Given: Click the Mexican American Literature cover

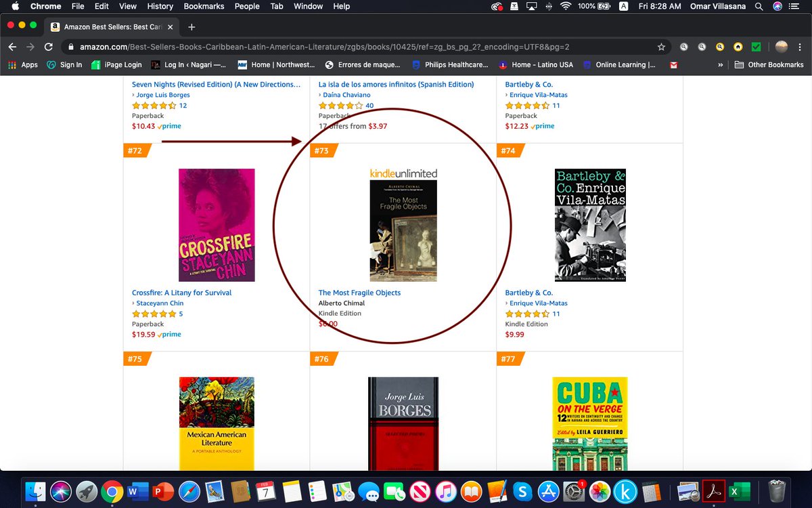Looking at the screenshot, I should pyautogui.click(x=217, y=423).
